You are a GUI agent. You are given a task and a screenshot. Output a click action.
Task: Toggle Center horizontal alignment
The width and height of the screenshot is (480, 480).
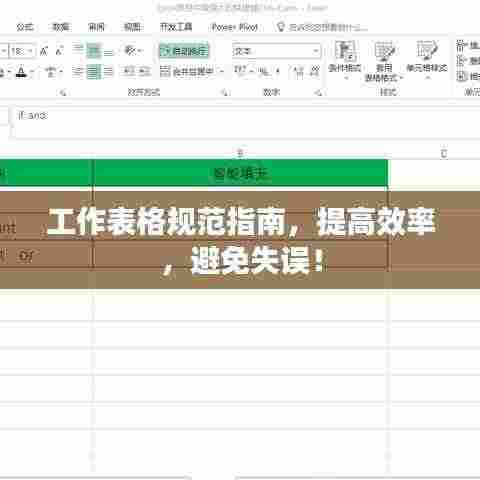93,71
